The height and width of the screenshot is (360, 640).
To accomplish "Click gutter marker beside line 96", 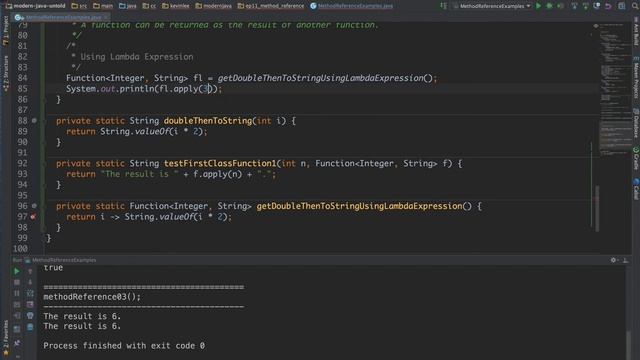I will click(x=34, y=206).
